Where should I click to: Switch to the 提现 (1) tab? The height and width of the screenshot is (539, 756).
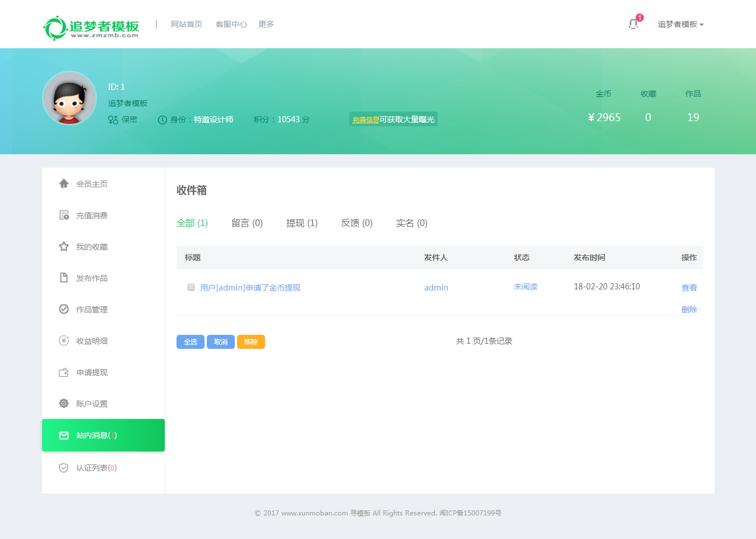(302, 223)
